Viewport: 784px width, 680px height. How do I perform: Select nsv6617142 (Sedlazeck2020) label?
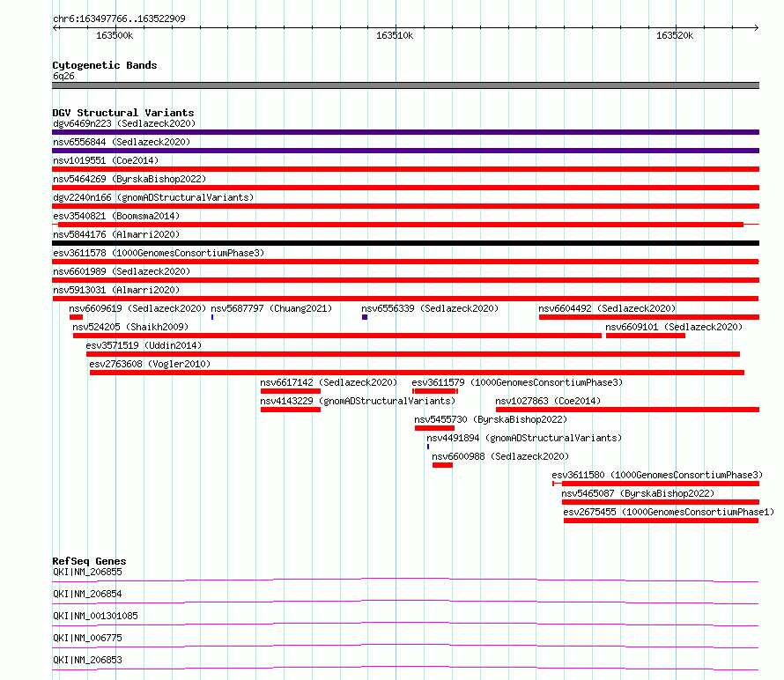tap(329, 382)
